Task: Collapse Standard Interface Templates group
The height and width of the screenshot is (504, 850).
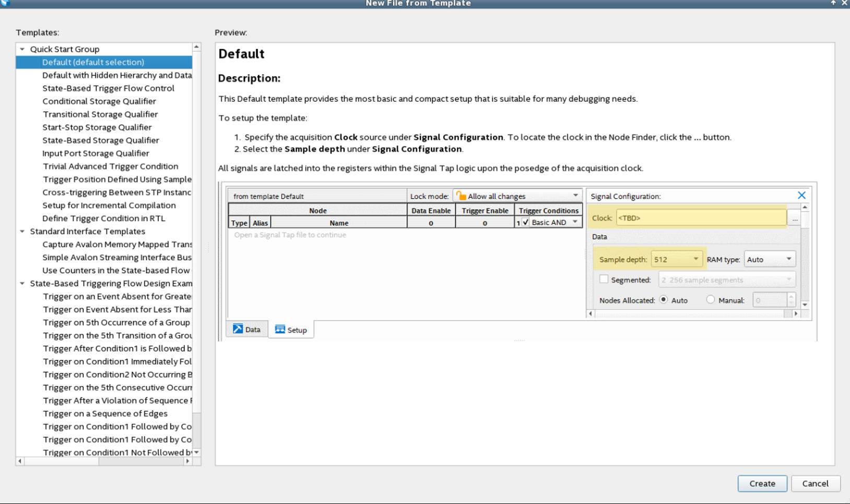Action: pyautogui.click(x=22, y=231)
